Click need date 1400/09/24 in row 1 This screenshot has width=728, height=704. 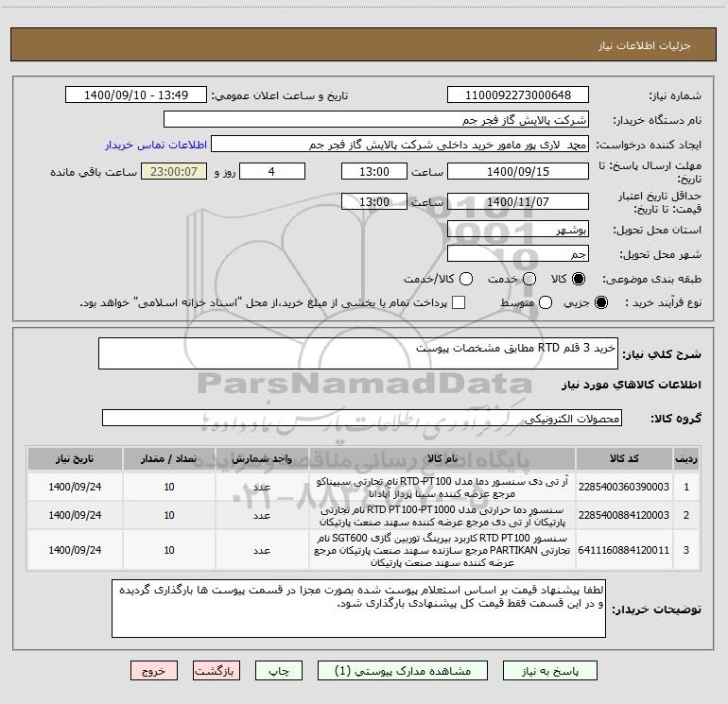click(75, 487)
